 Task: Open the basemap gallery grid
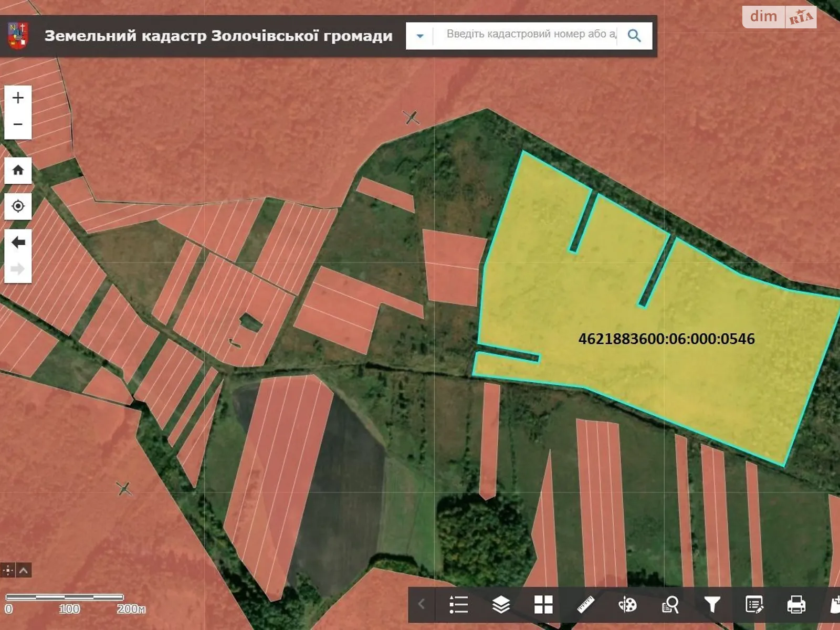(x=543, y=605)
